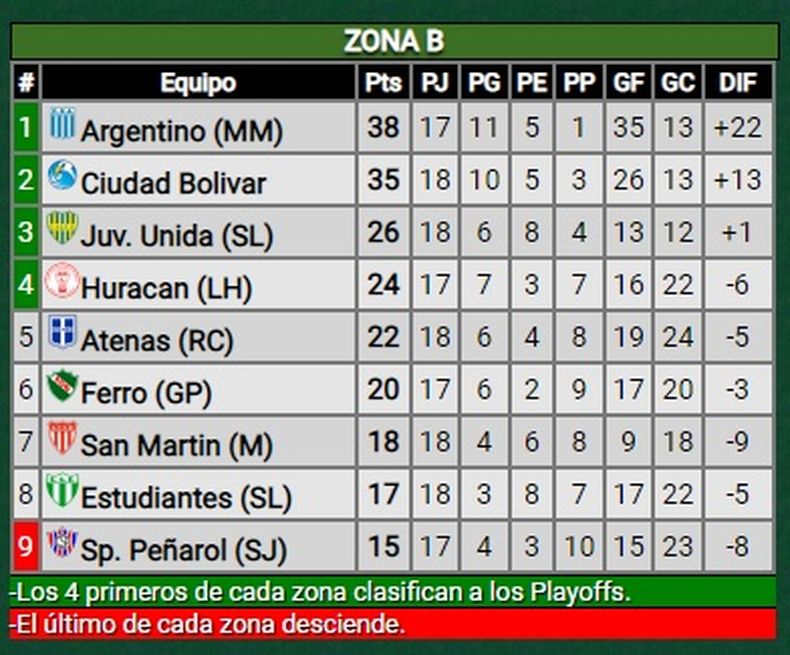Click the green Playoffs qualification note

click(394, 591)
